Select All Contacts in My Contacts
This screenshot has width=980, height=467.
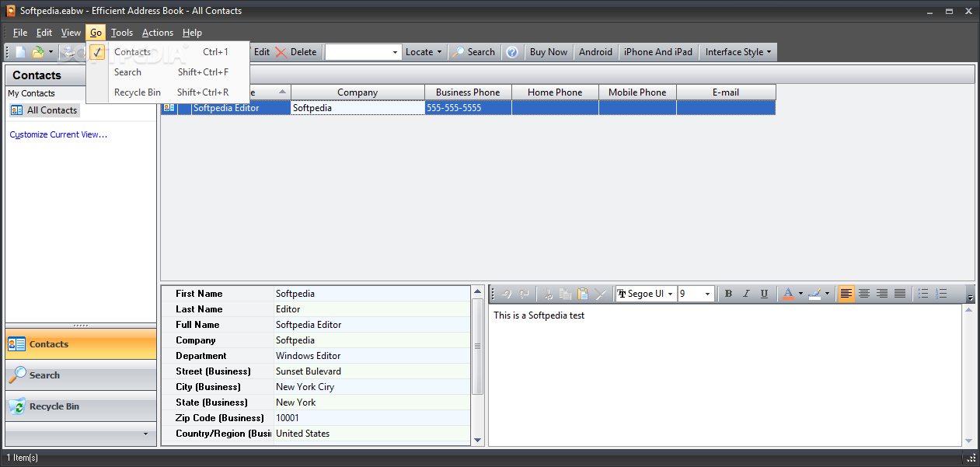tap(45, 110)
